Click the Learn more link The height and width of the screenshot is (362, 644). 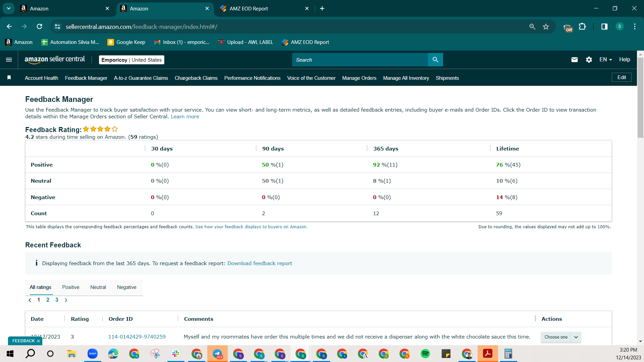185,117
